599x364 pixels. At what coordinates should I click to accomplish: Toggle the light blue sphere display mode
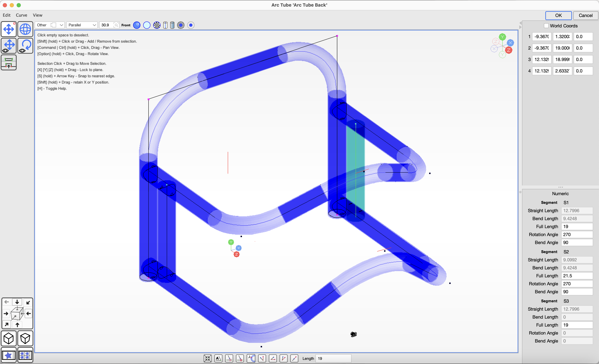[147, 25]
